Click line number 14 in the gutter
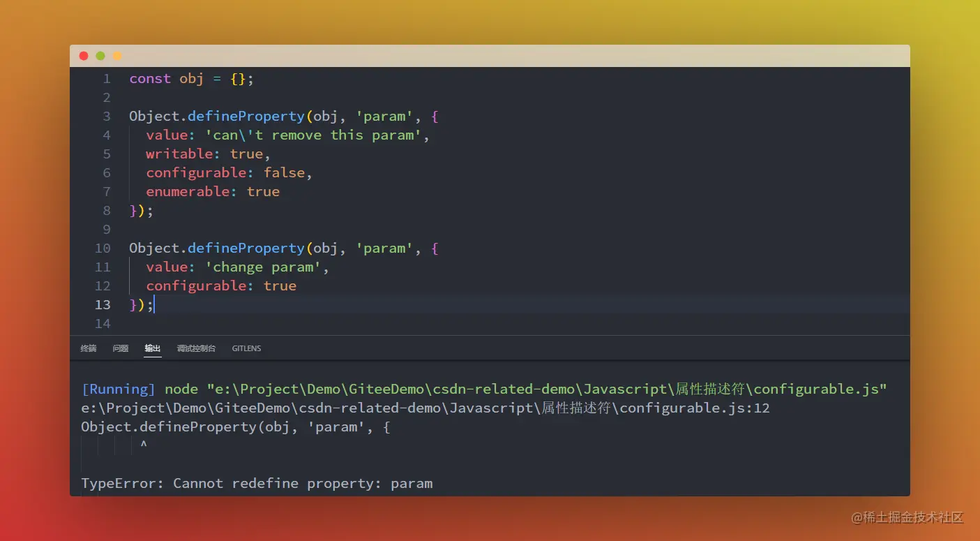 coord(103,324)
